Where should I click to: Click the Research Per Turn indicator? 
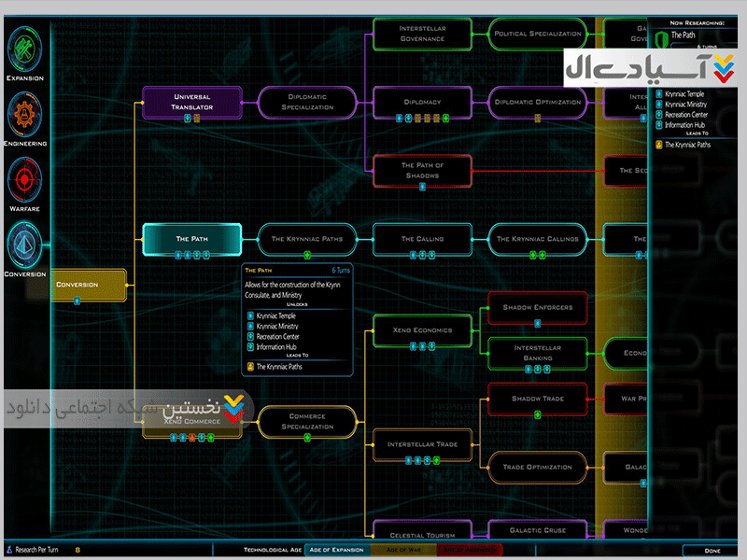pyautogui.click(x=37, y=550)
